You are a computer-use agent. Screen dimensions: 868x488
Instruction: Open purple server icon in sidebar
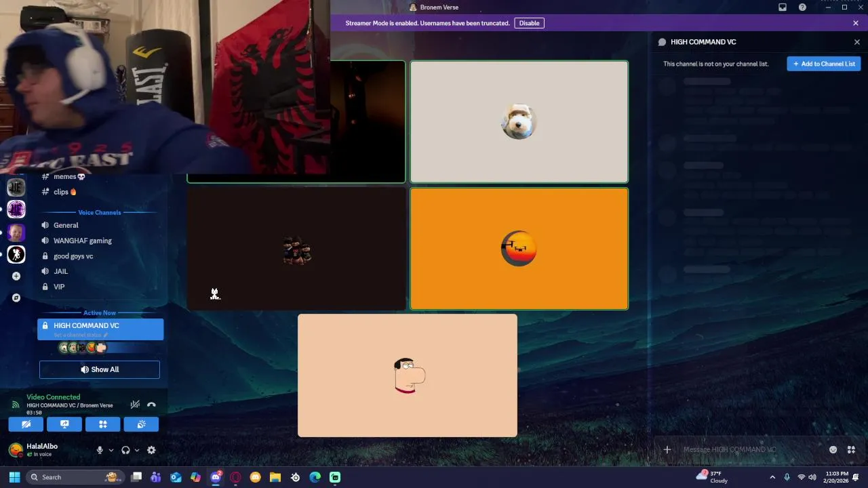(16, 209)
